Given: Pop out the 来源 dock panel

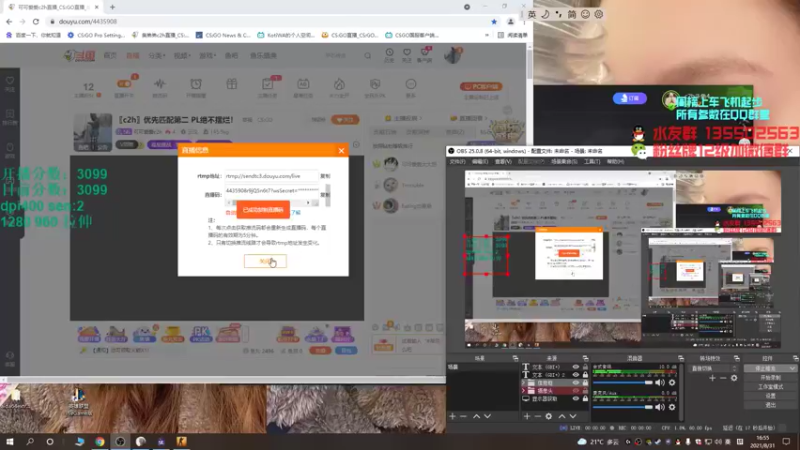Looking at the screenshot, I should (585, 358).
